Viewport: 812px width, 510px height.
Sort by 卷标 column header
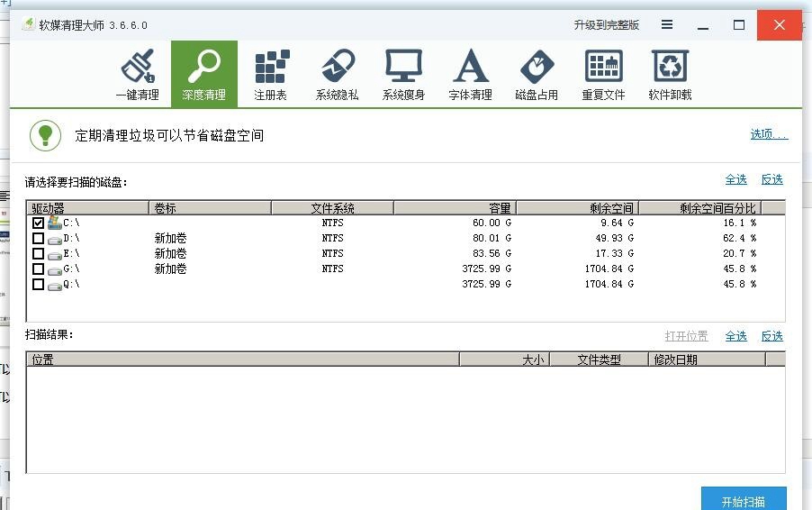click(211, 208)
